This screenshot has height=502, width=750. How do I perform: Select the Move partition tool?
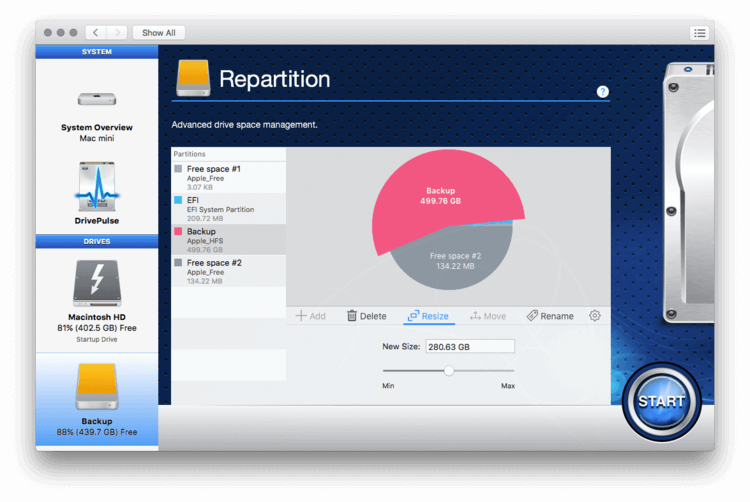tap(488, 316)
